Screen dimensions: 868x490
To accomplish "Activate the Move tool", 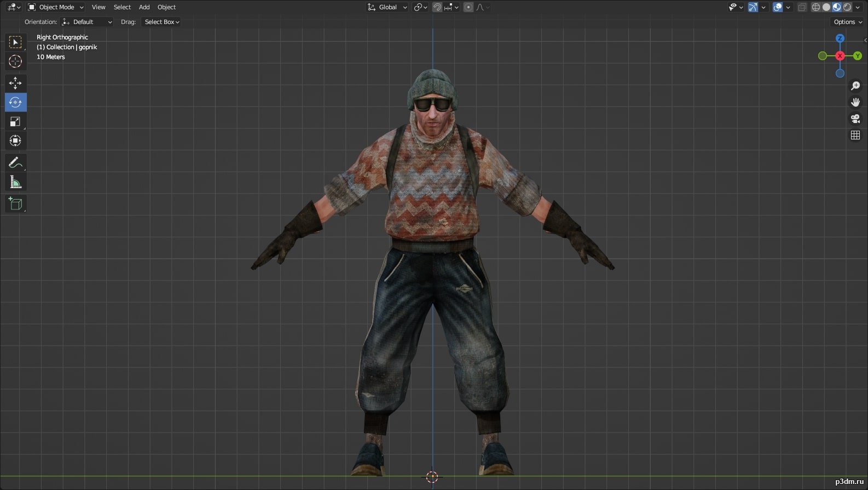I will tap(15, 83).
